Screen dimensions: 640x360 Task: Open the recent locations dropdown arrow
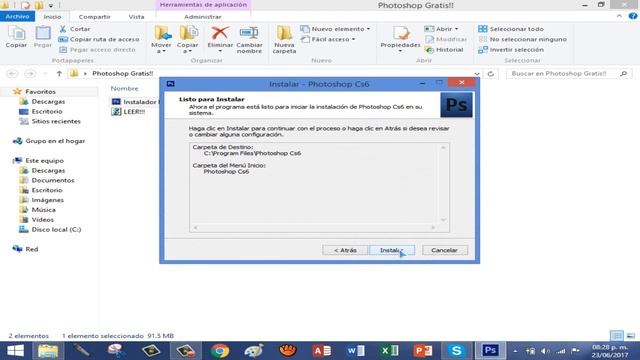pos(45,73)
